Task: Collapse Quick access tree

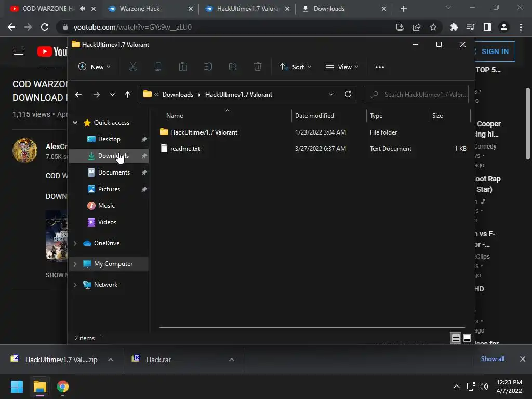Action: point(75,123)
